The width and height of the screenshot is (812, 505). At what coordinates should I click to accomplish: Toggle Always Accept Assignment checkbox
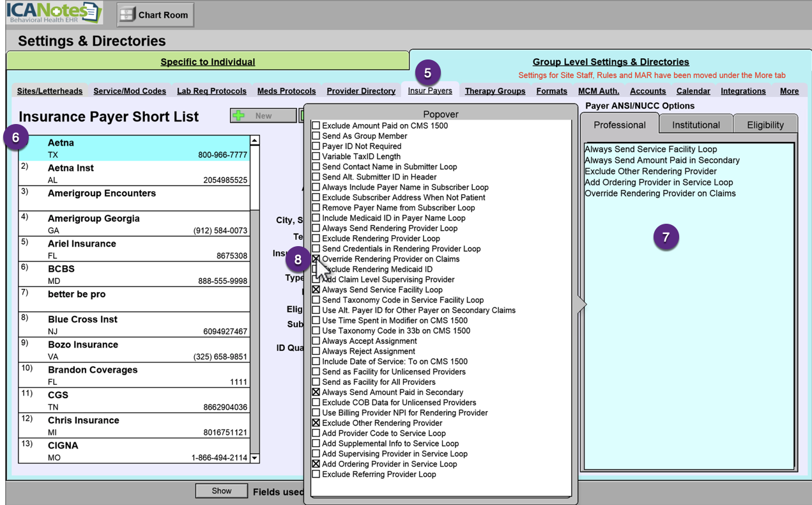pos(316,341)
